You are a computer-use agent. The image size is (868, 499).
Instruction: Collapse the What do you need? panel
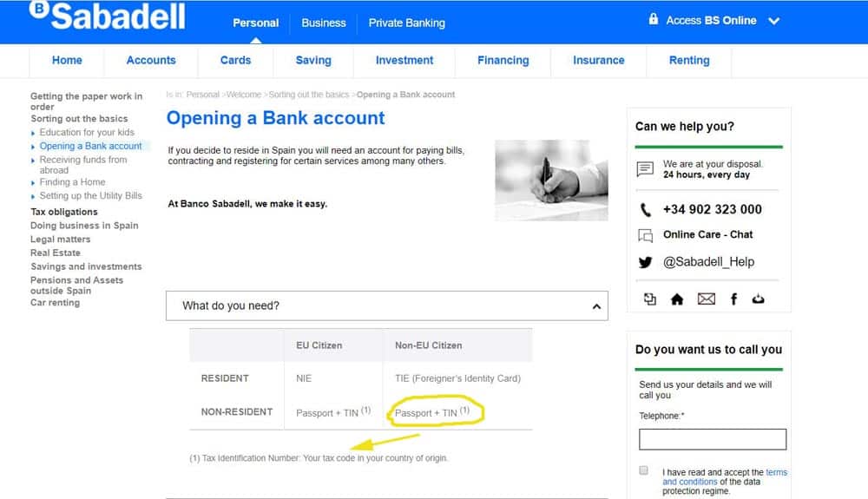[x=387, y=306]
